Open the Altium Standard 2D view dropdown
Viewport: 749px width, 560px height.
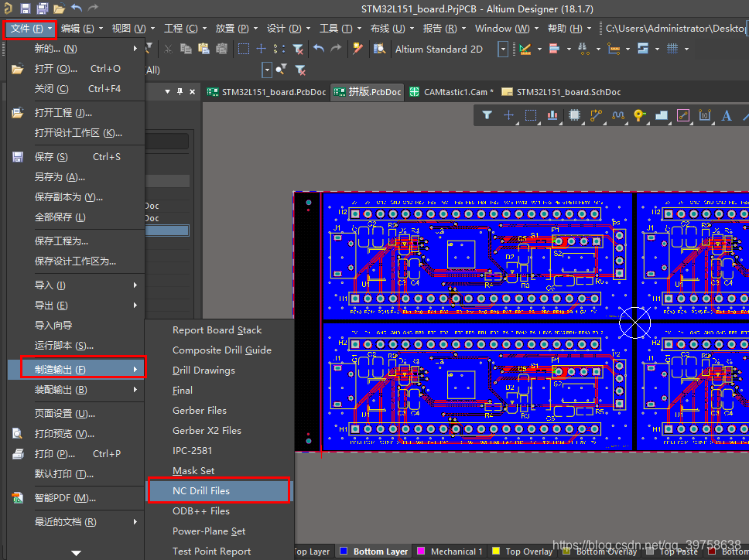coord(502,49)
